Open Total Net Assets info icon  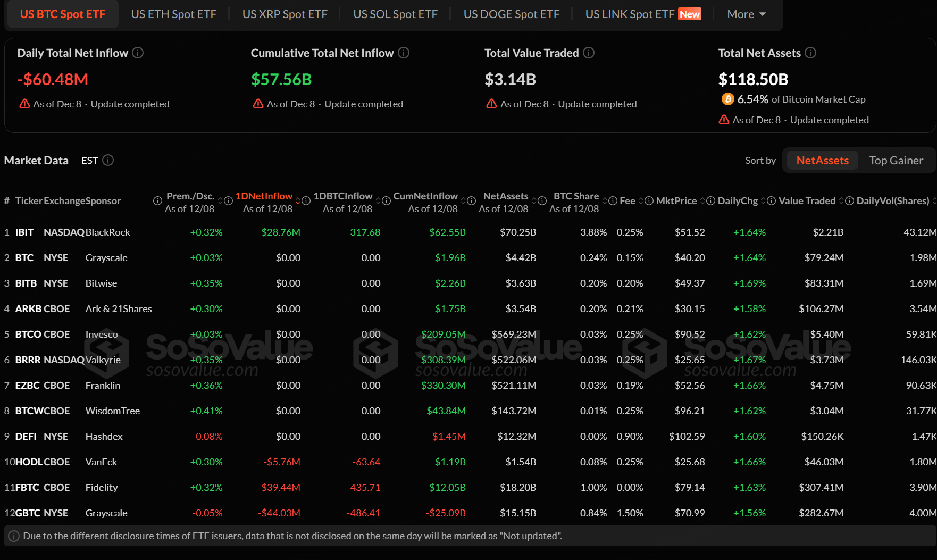click(x=810, y=53)
